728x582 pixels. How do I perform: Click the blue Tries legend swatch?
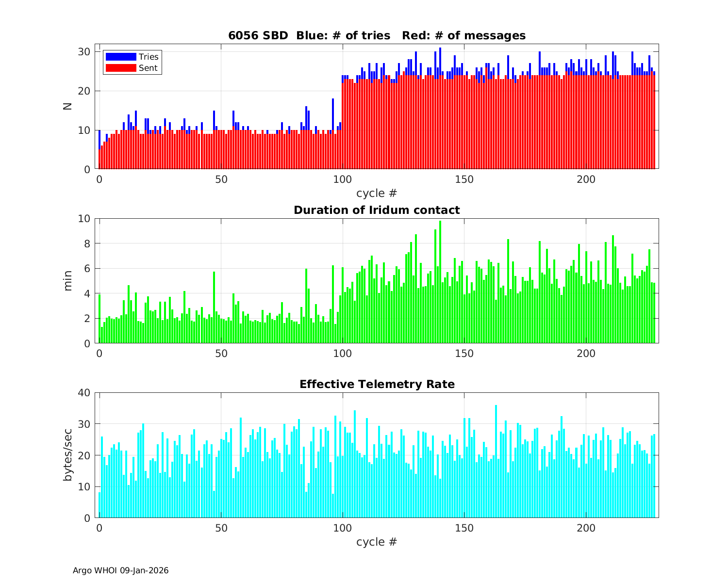tap(120, 57)
